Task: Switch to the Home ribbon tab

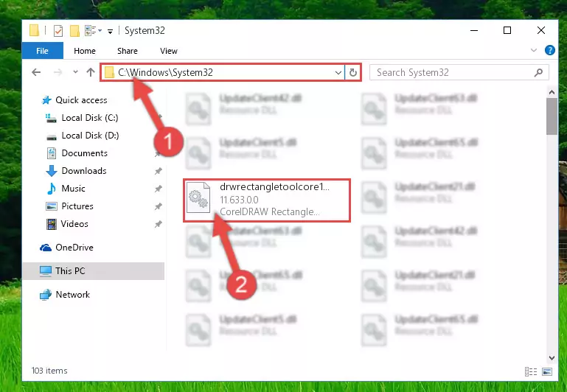Action: pyautogui.click(x=85, y=51)
